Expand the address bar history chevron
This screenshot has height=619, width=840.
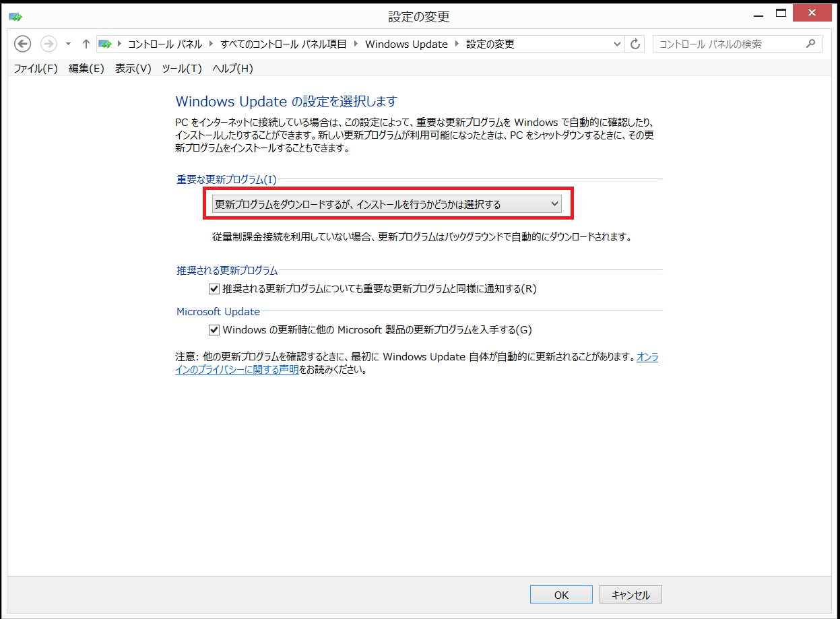(617, 44)
